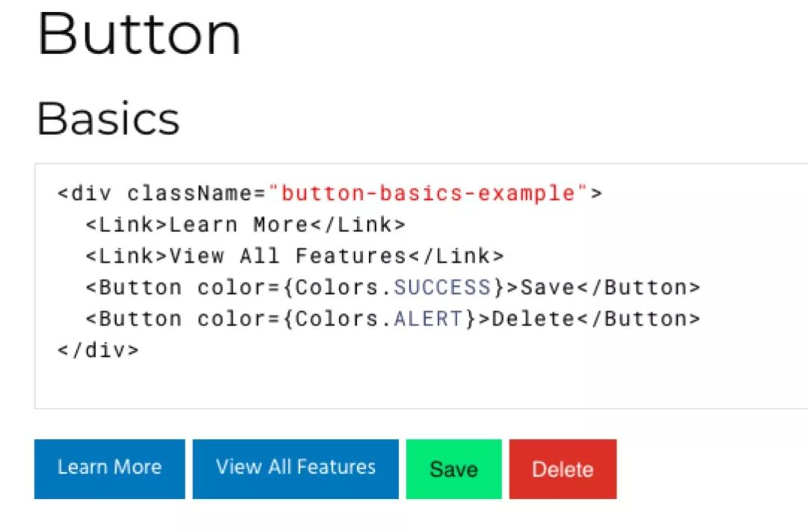
Task: Click the red "button-basics-example" string in code
Action: (428, 193)
